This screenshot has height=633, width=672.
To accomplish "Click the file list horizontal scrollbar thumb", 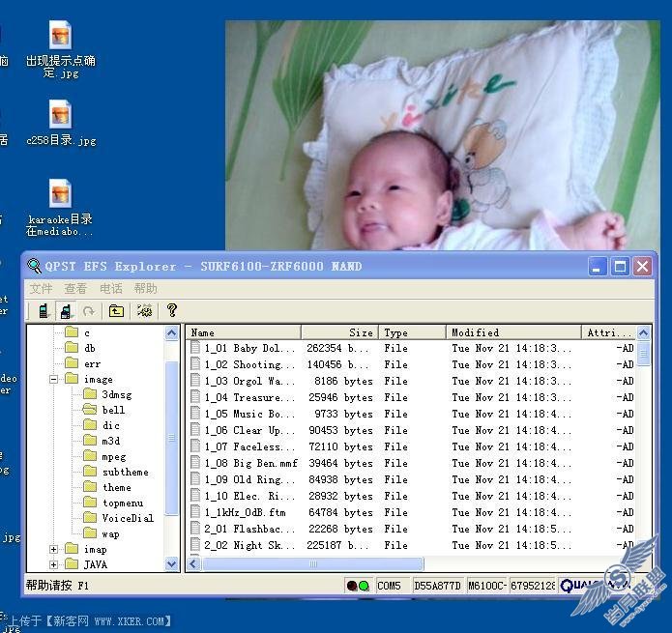I will (x=313, y=563).
